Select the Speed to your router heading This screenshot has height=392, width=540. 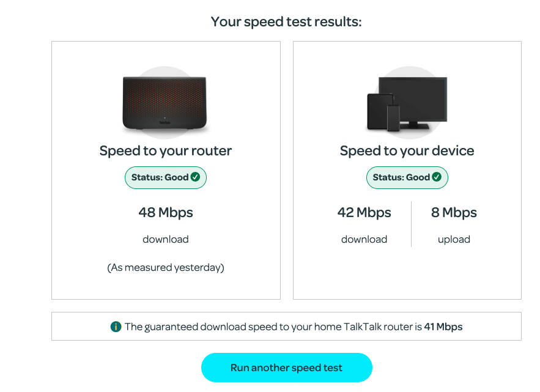[165, 150]
